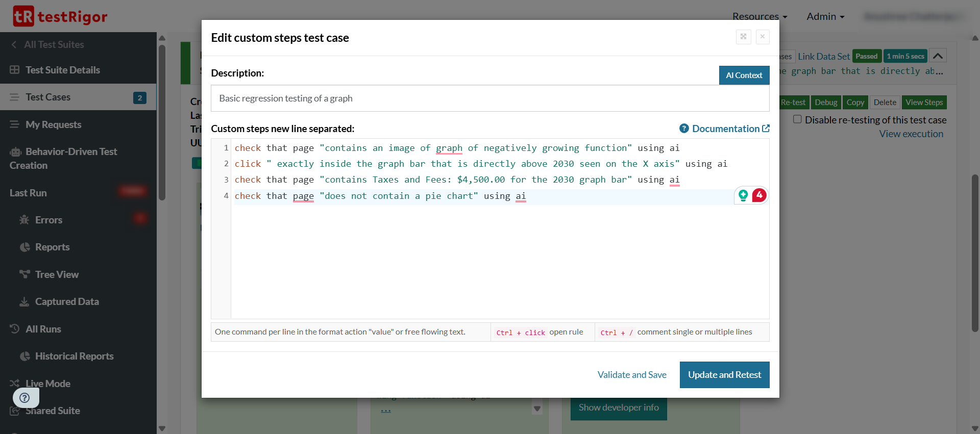Navigate back to All Test Suites
The height and width of the screenshot is (434, 980).
pyautogui.click(x=54, y=44)
